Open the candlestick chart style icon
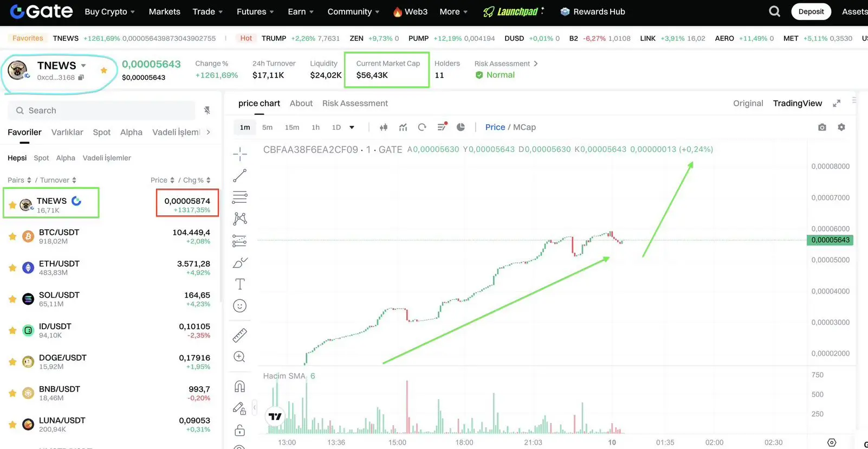This screenshot has width=868, height=449. pyautogui.click(x=384, y=127)
